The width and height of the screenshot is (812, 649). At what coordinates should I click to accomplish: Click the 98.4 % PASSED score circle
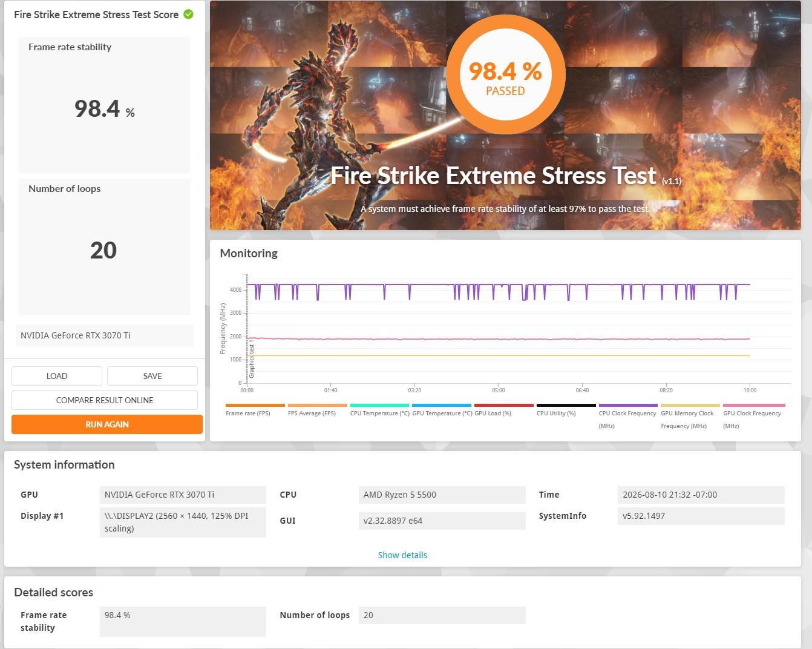[505, 73]
